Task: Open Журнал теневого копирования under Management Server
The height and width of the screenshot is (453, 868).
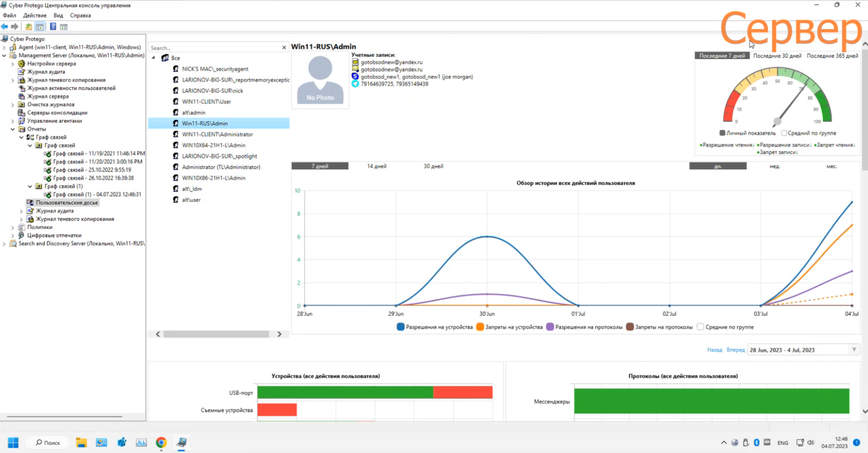Action: click(66, 80)
